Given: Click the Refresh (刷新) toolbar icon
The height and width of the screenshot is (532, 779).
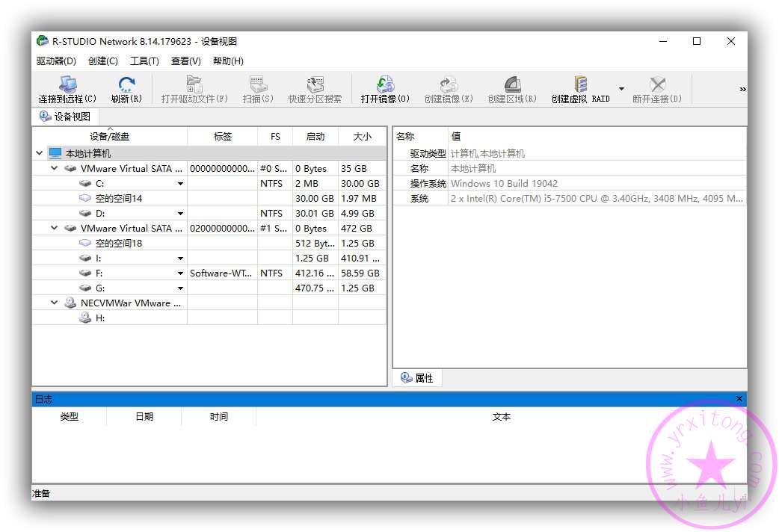Looking at the screenshot, I should click(126, 84).
